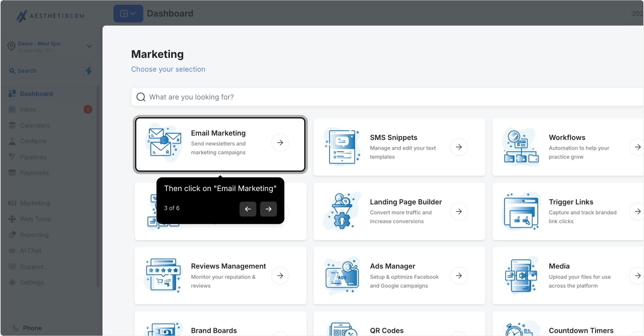Click the Landing Page Builder arrow button
Image resolution: width=644 pixels, height=336 pixels.
point(459,212)
